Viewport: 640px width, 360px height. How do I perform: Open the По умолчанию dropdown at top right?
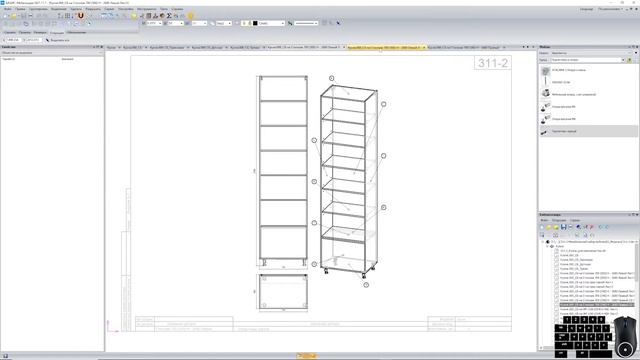pos(610,9)
